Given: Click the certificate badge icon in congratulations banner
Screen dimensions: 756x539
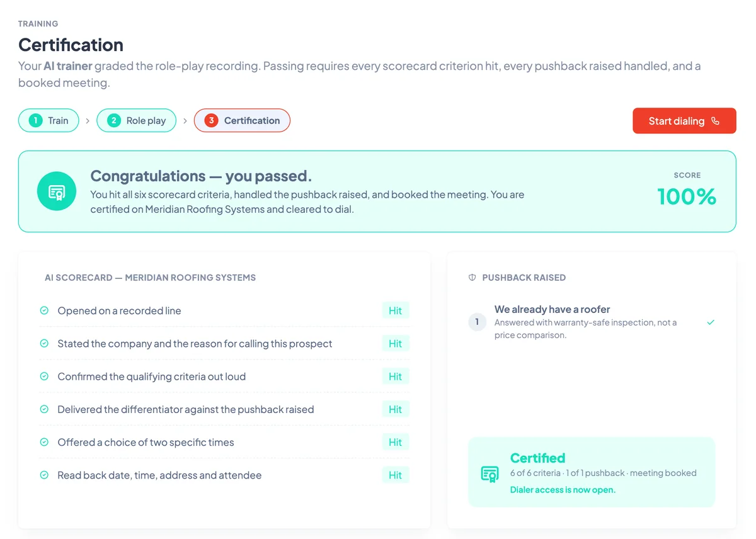Looking at the screenshot, I should (x=57, y=191).
